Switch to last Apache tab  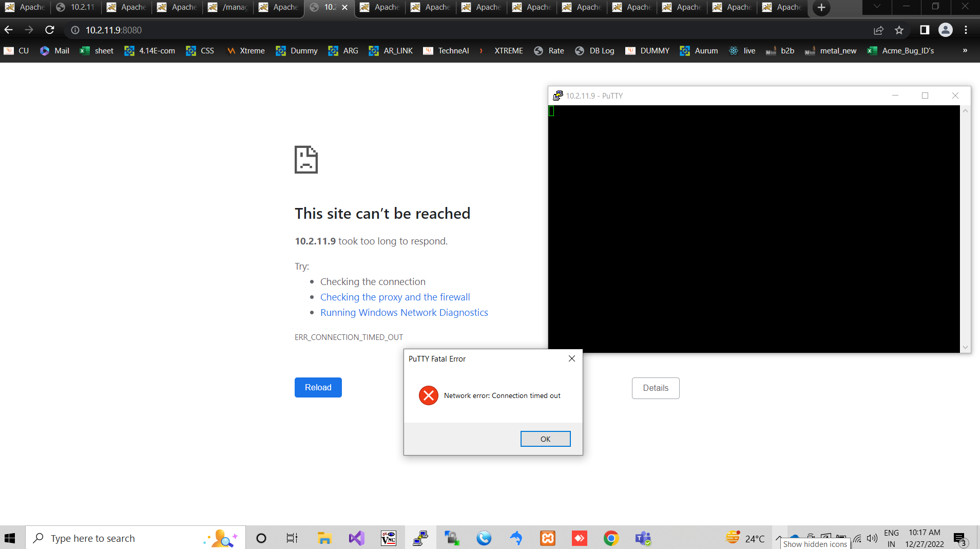coord(782,7)
